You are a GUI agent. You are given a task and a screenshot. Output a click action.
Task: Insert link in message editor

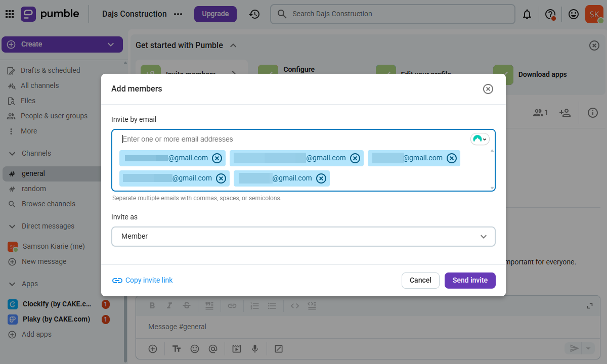232,306
